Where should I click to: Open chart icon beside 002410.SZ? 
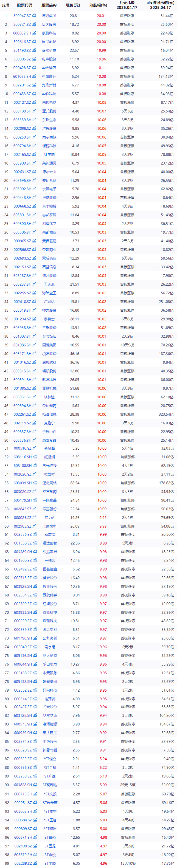point(34,301)
